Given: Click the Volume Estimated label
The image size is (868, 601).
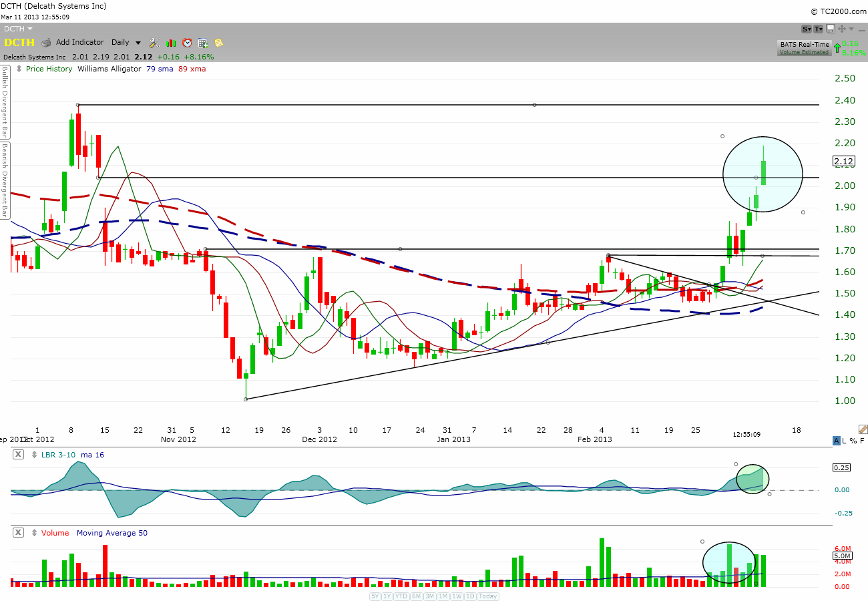Looking at the screenshot, I should click(805, 52).
